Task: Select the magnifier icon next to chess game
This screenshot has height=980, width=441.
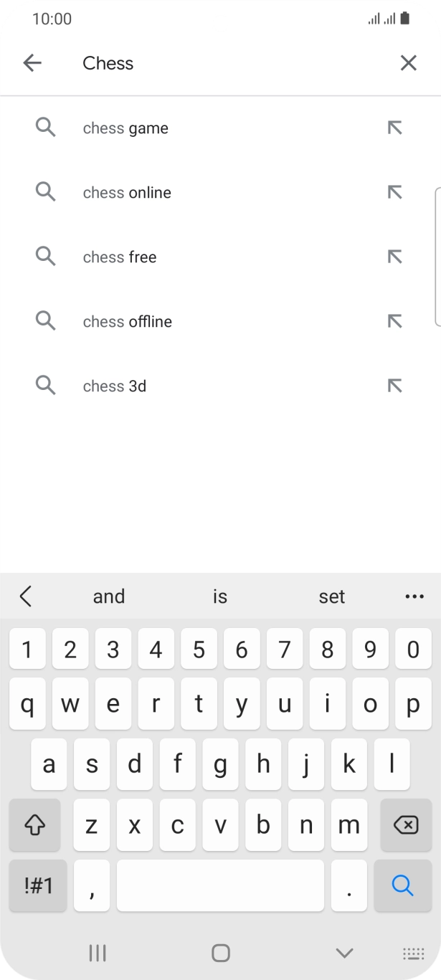Action: (45, 128)
